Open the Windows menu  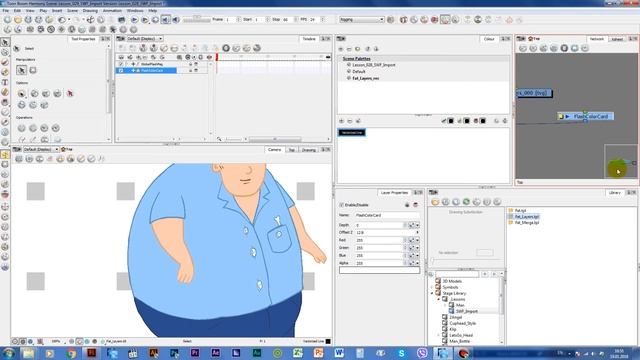135,11
